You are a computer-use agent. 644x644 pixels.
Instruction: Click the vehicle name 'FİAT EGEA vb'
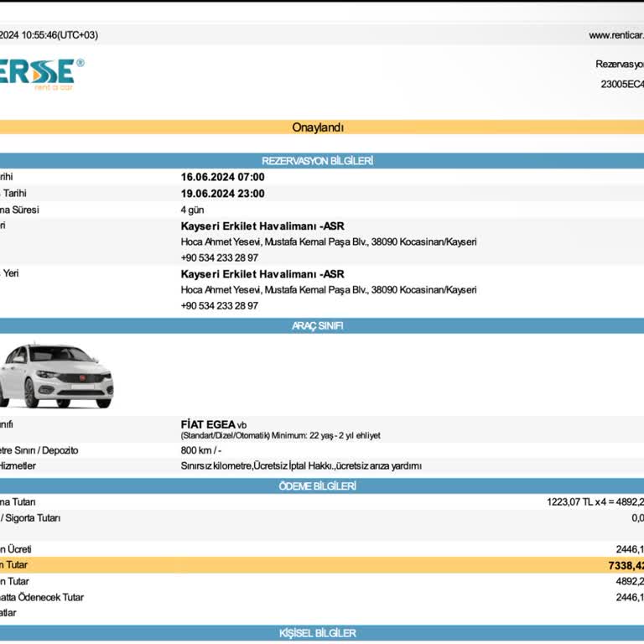[214, 424]
